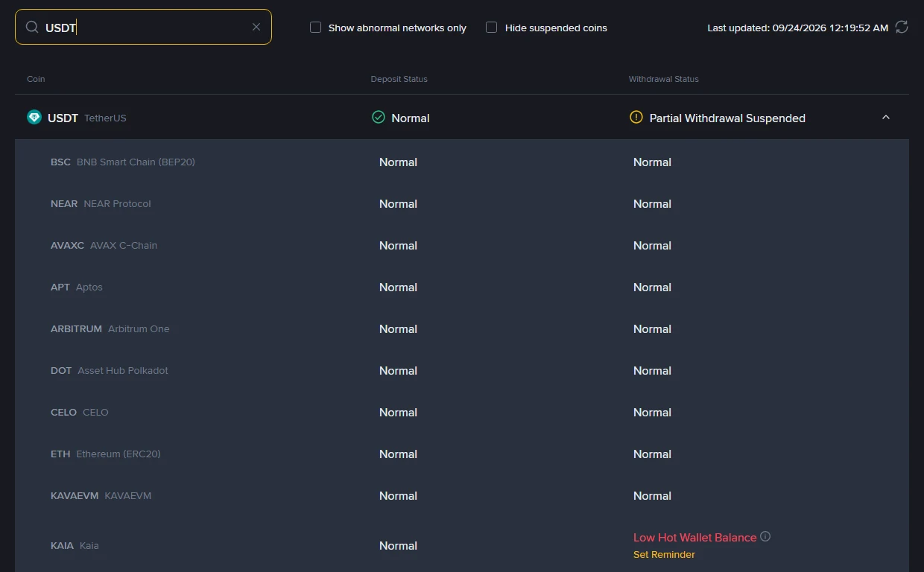Click the green Normal deposit check icon
924x572 pixels.
(379, 117)
